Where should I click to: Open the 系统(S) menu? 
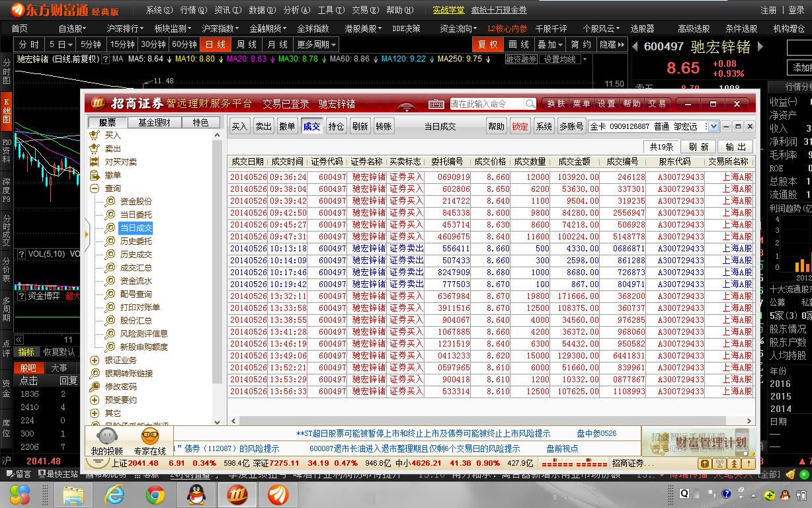pos(159,10)
